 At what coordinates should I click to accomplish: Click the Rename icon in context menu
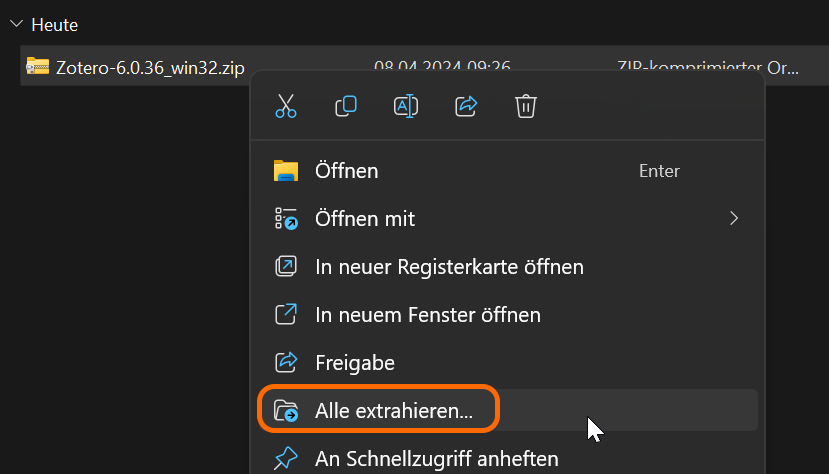tap(406, 107)
